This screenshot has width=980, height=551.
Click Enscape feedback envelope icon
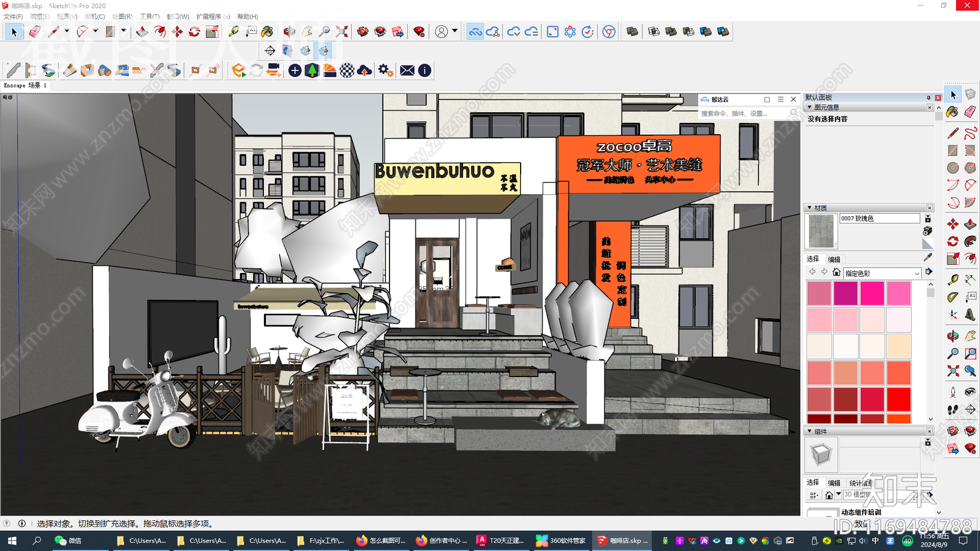pos(407,70)
